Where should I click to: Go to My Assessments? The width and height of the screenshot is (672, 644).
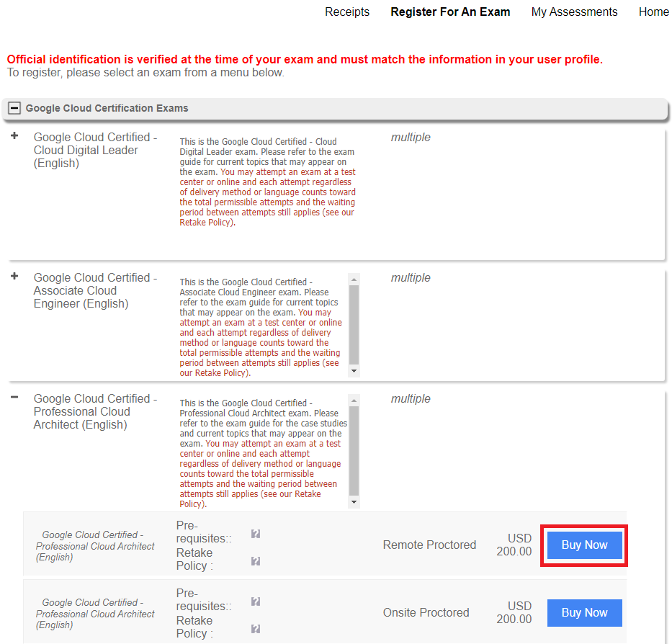tap(574, 12)
